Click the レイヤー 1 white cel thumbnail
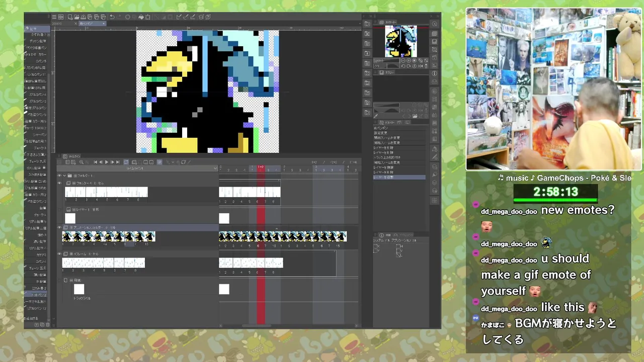This screenshot has width=644, height=362. (x=70, y=218)
